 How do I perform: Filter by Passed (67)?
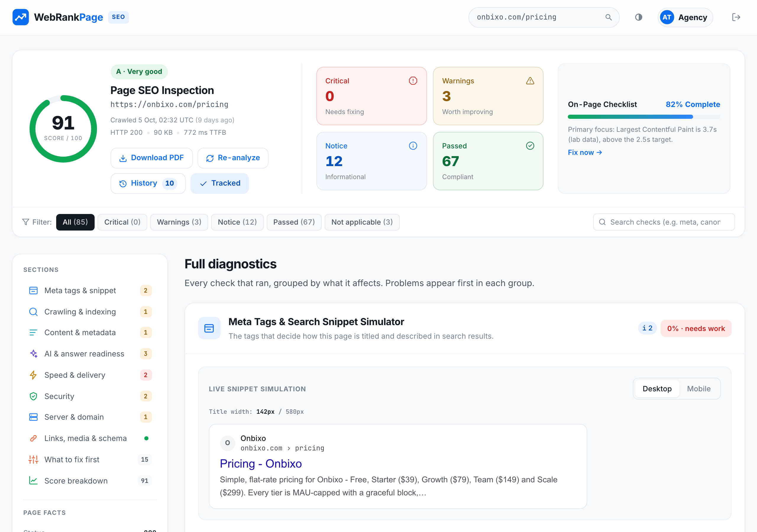tap(294, 222)
